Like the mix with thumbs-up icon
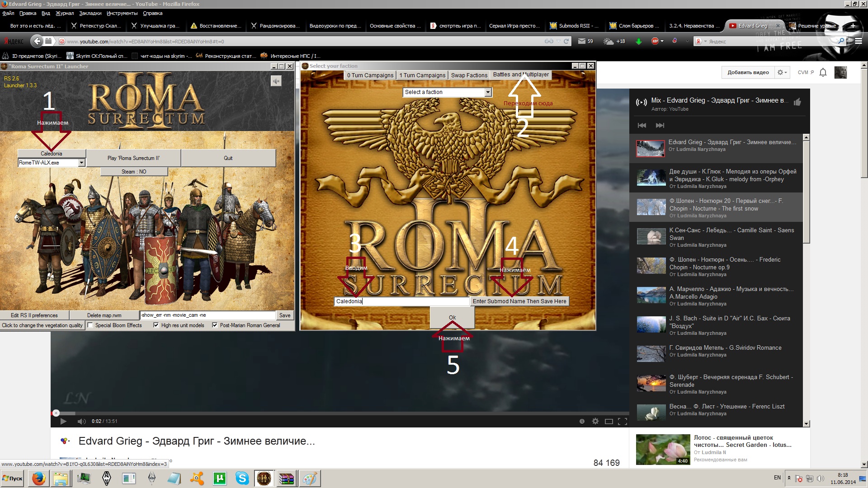This screenshot has height=488, width=868. (797, 102)
